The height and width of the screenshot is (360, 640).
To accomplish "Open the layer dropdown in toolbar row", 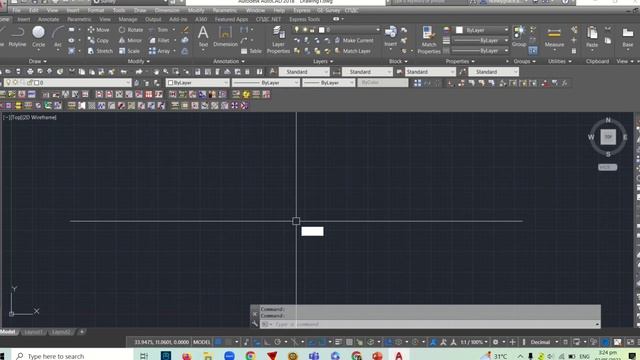I will click(68, 82).
